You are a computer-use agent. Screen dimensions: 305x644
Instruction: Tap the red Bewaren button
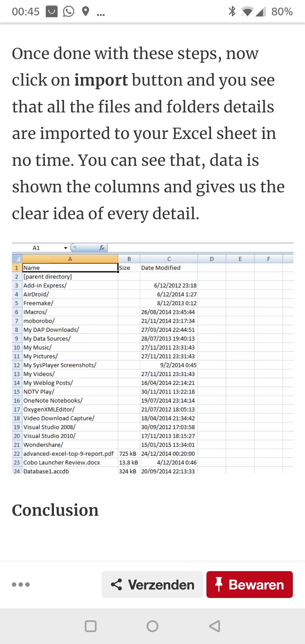pos(250,584)
